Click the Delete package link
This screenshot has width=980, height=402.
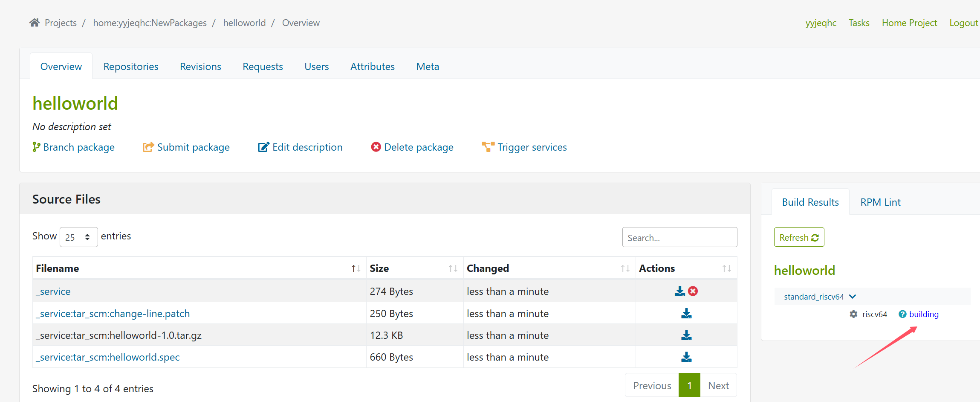coord(418,147)
